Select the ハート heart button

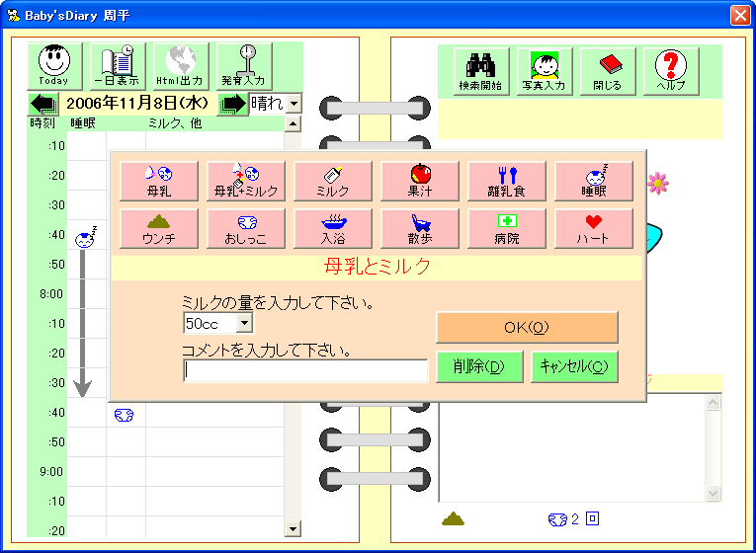tap(594, 228)
